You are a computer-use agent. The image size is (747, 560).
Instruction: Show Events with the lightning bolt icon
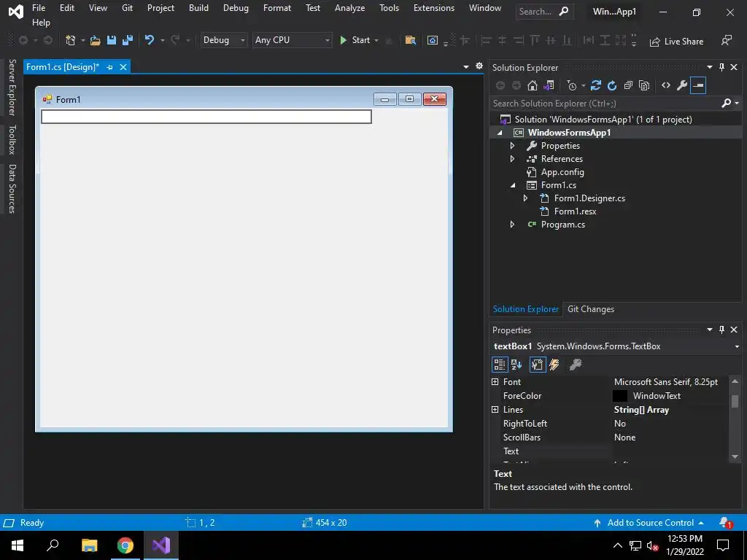pyautogui.click(x=554, y=365)
